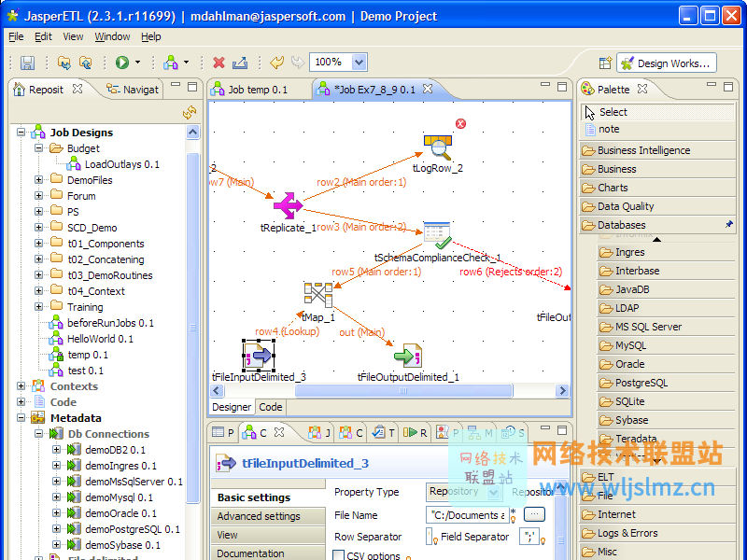Switch to the Job temp 0.1 tab
Screen dimensions: 747x560
(x=249, y=90)
